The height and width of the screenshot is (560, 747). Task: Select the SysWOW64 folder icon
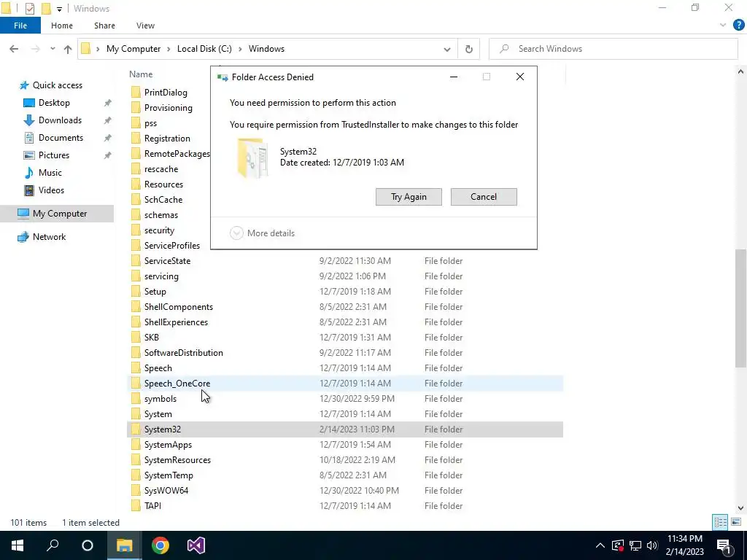click(136, 491)
